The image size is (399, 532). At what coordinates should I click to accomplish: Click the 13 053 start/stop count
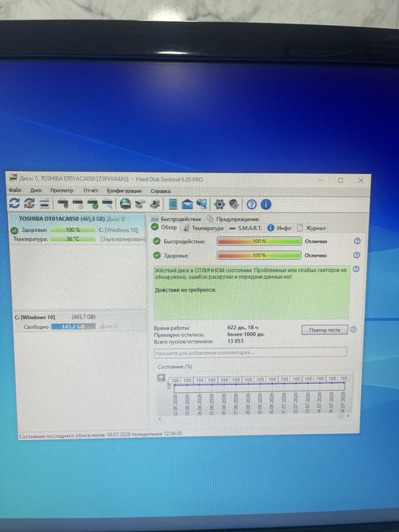(x=236, y=341)
